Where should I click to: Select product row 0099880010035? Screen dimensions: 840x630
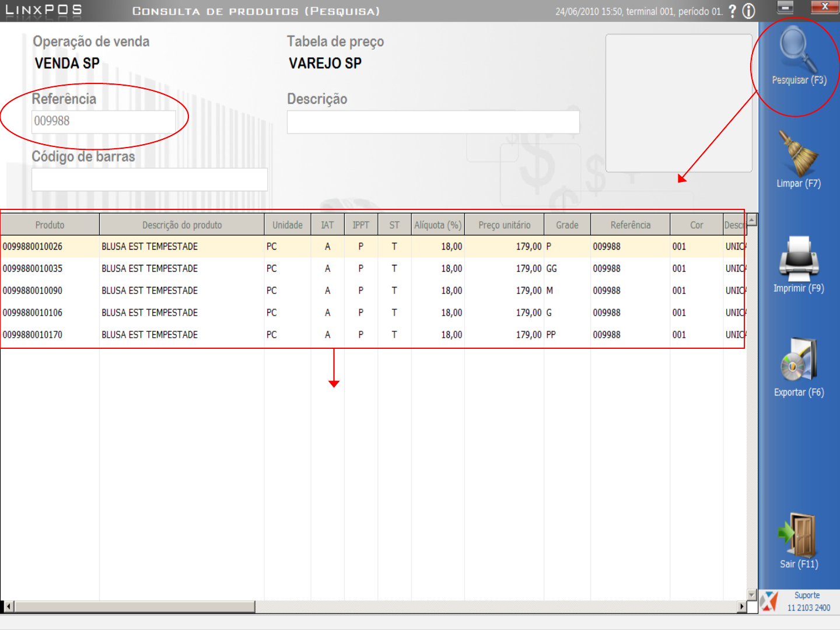(373, 269)
